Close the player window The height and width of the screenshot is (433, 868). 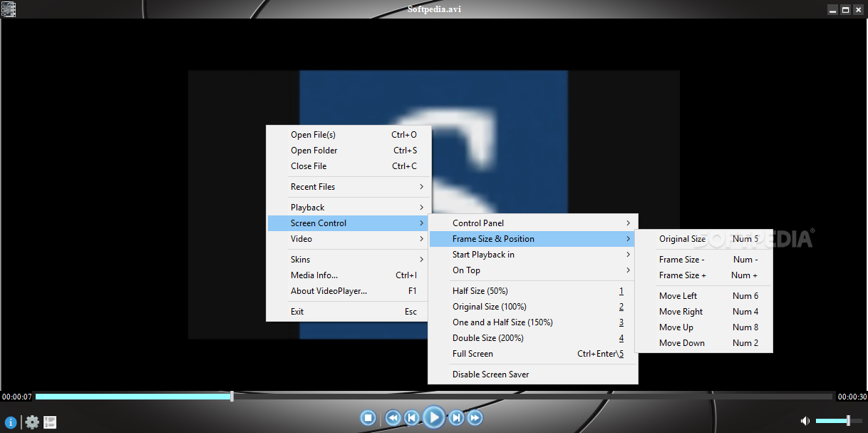point(859,9)
